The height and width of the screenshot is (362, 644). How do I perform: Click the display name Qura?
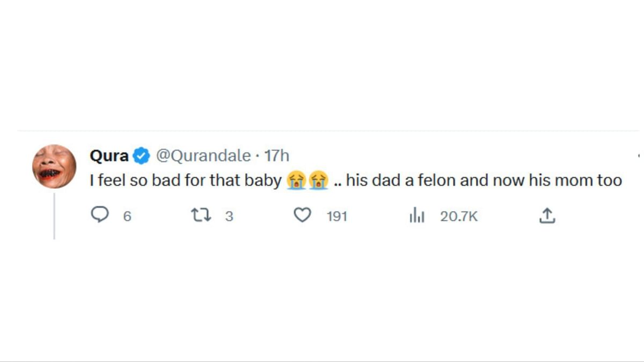click(109, 156)
